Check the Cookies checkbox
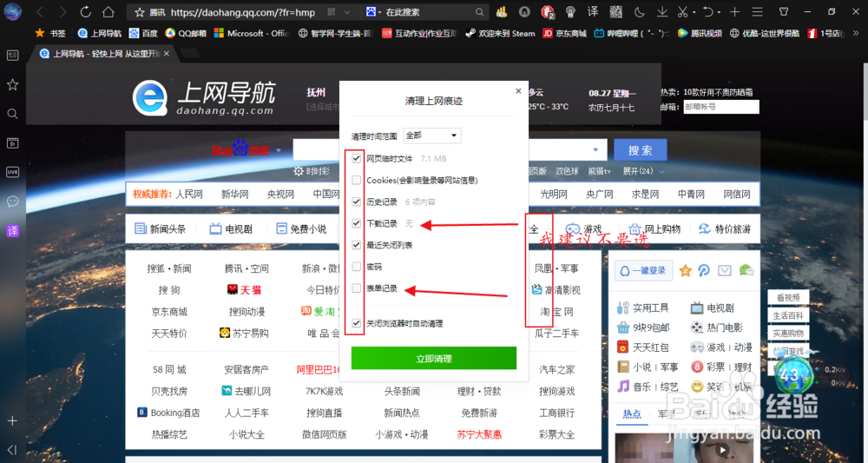 (x=357, y=180)
